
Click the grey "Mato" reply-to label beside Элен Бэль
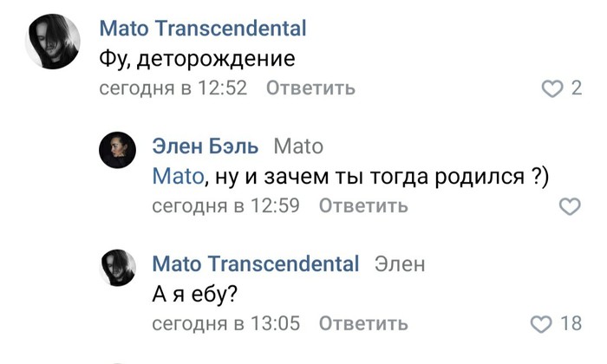point(297,146)
